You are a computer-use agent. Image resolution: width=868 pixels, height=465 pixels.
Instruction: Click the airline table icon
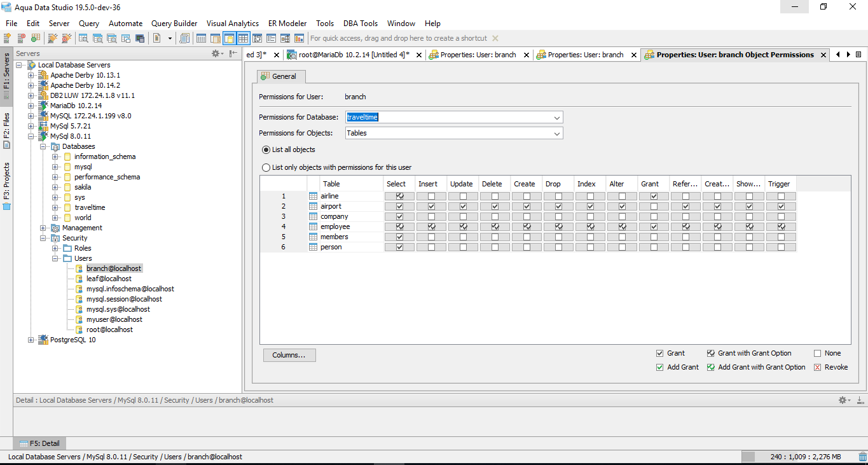(313, 196)
